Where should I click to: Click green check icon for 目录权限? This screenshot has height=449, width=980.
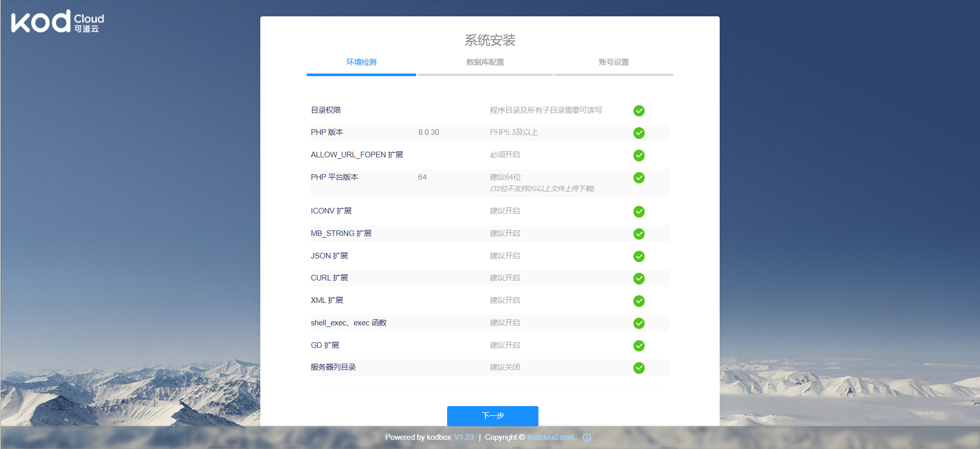(639, 111)
